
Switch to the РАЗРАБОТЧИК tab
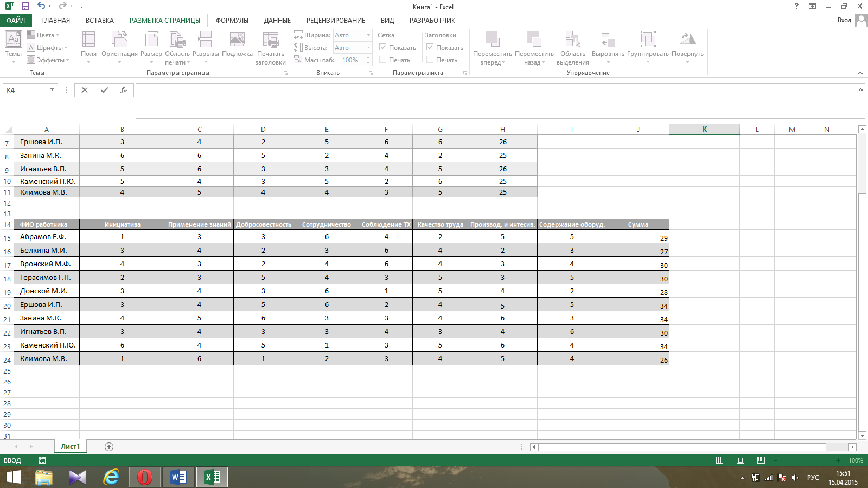(432, 21)
